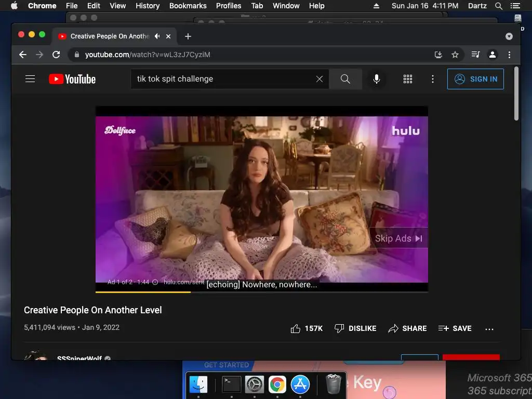Open the SSSniperWolf channel name

point(79,357)
